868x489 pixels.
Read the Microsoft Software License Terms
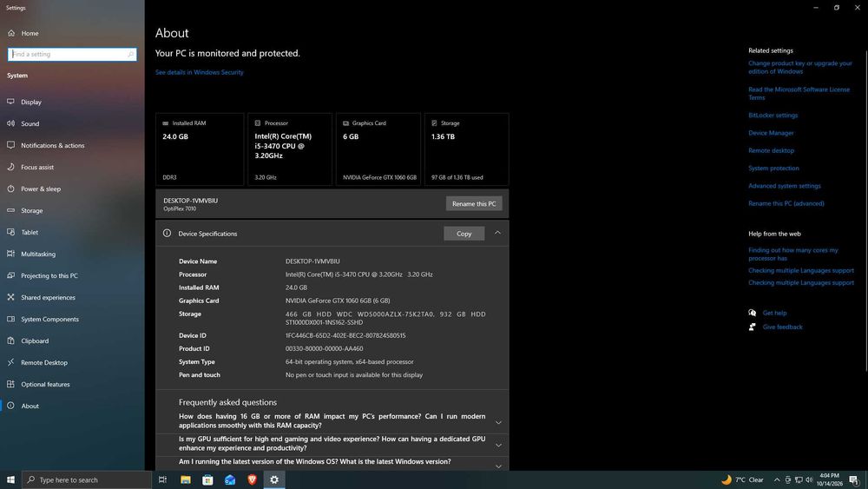tap(799, 94)
